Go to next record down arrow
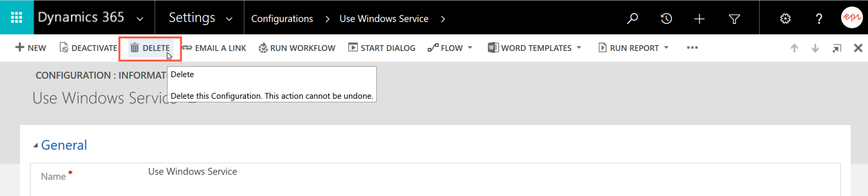Screen dimensions: 868x196 point(815,48)
